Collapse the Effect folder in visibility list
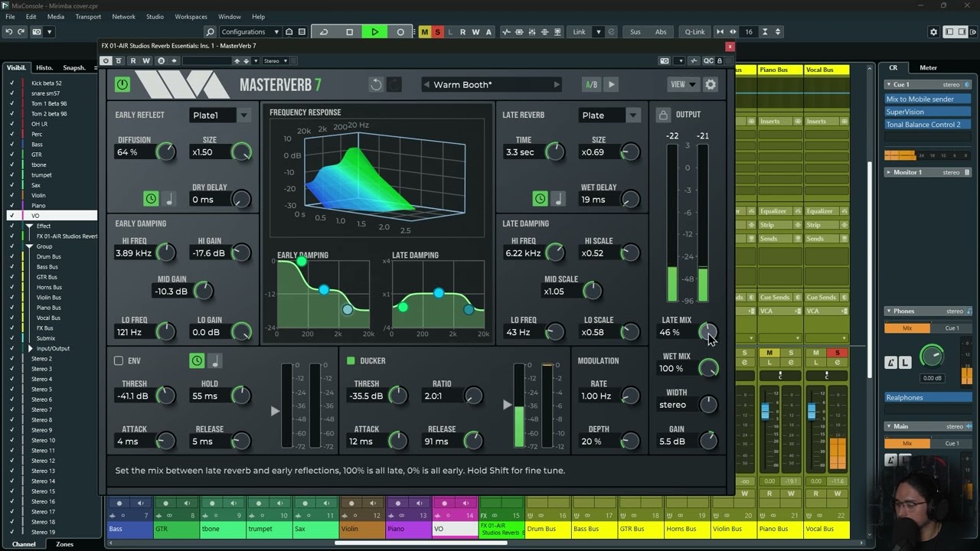Viewport: 980px width, 551px height. [x=30, y=226]
